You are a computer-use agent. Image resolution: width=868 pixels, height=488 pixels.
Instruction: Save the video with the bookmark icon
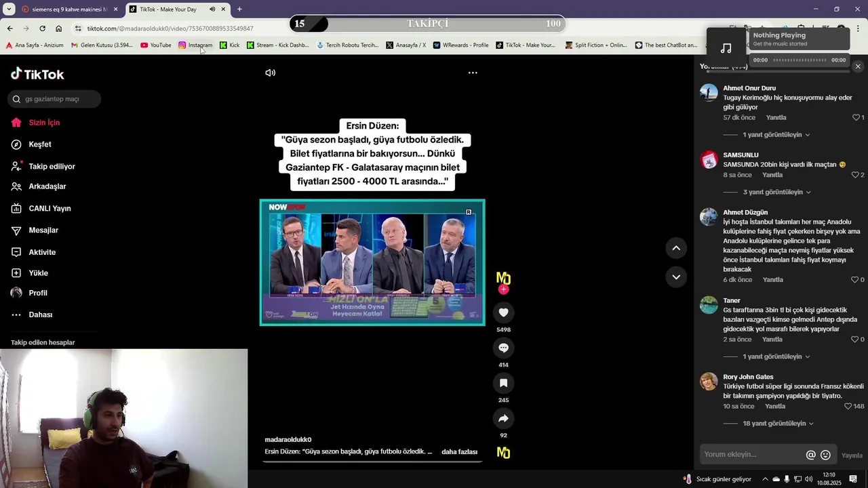tap(503, 383)
